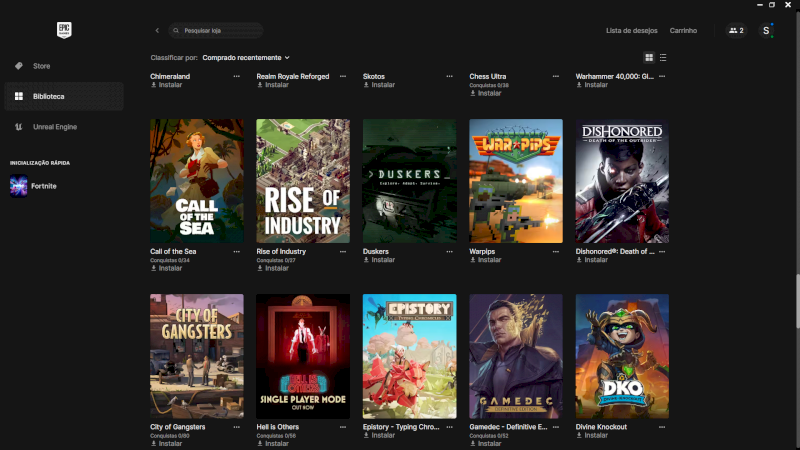Expand the Comprado recentemente sort dropdown
The image size is (800, 450).
coord(246,58)
